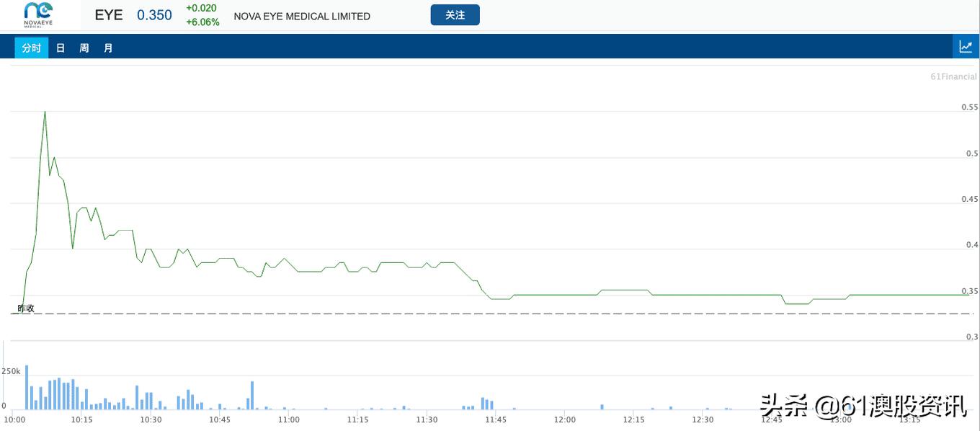Click the 61Financial watermark text
Image resolution: width=980 pixels, height=431 pixels.
[x=953, y=76]
